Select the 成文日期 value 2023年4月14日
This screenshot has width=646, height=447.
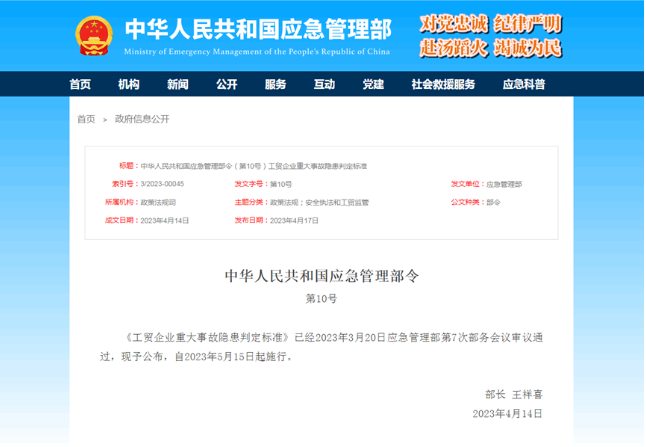[164, 220]
